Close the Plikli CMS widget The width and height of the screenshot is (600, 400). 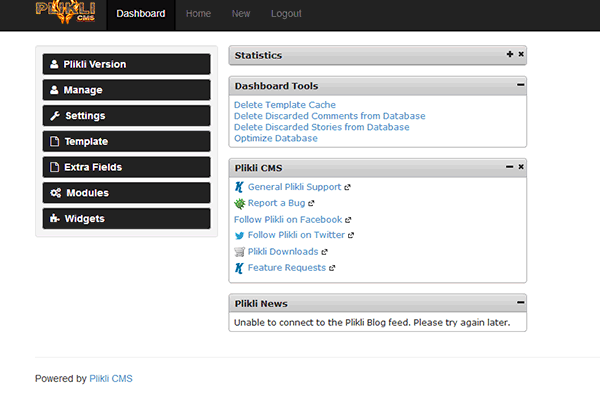click(521, 167)
